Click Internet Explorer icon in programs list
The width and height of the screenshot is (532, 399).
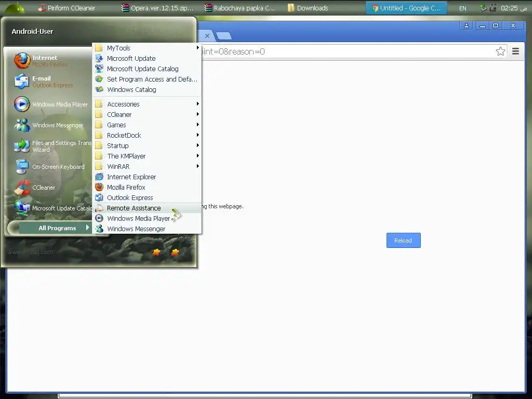point(99,177)
